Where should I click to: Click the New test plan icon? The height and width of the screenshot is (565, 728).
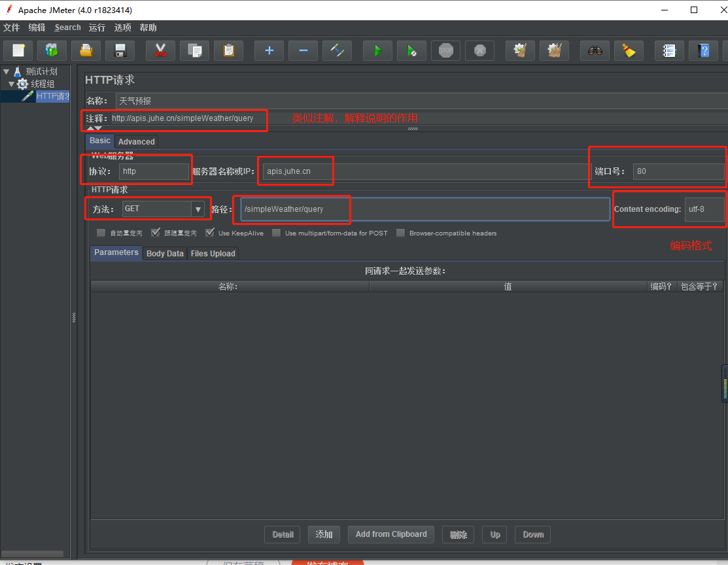coord(18,50)
